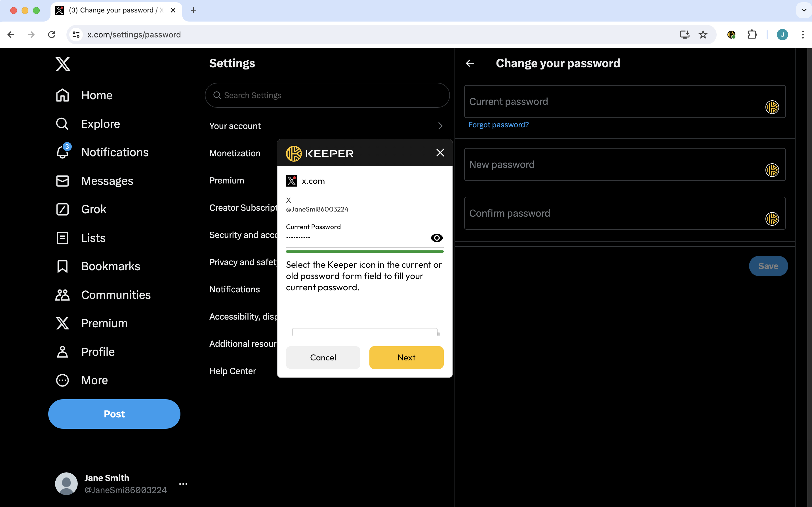The image size is (812, 507).
Task: Bookmark this page with the star icon
Action: click(703, 35)
